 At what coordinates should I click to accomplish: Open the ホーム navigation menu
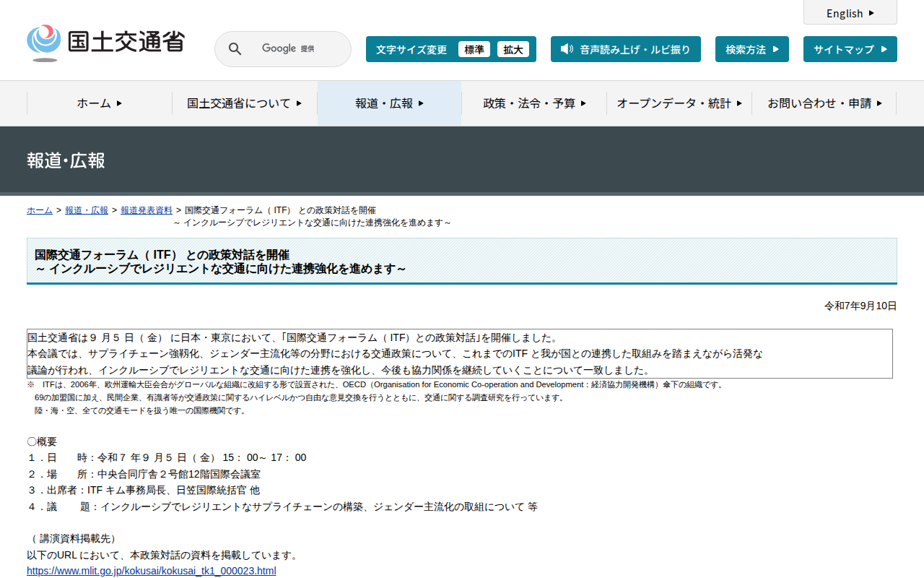coord(100,103)
